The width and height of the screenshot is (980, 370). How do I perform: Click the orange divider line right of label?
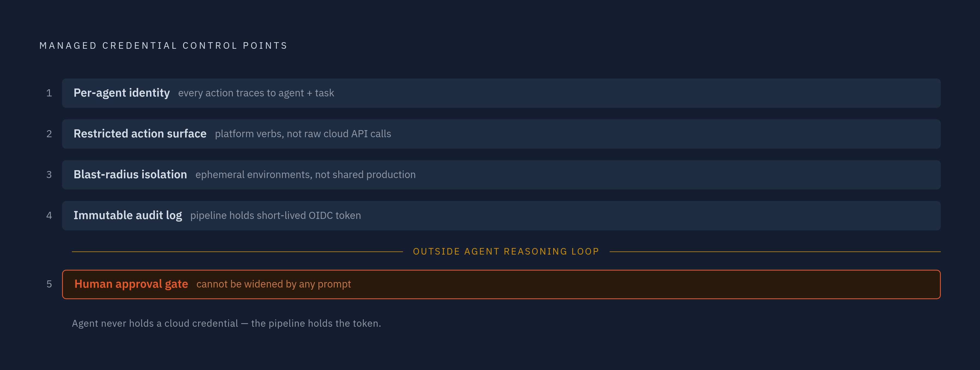click(x=775, y=252)
